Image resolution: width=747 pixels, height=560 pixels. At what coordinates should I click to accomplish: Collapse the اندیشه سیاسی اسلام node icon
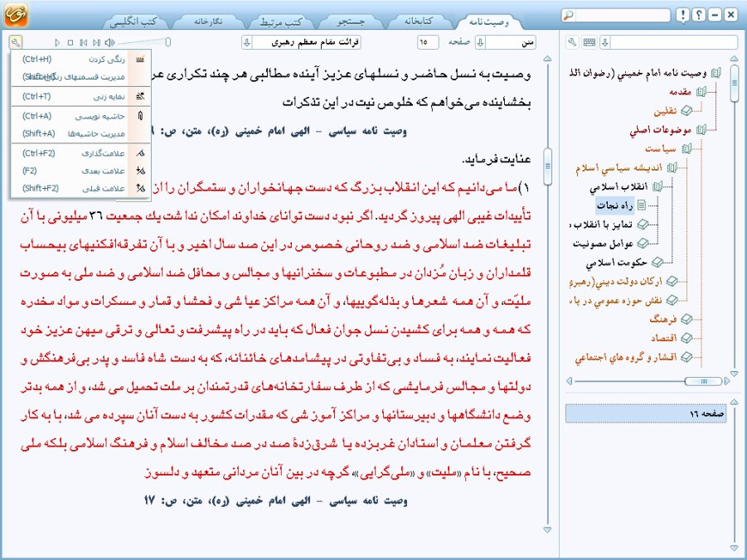672,167
